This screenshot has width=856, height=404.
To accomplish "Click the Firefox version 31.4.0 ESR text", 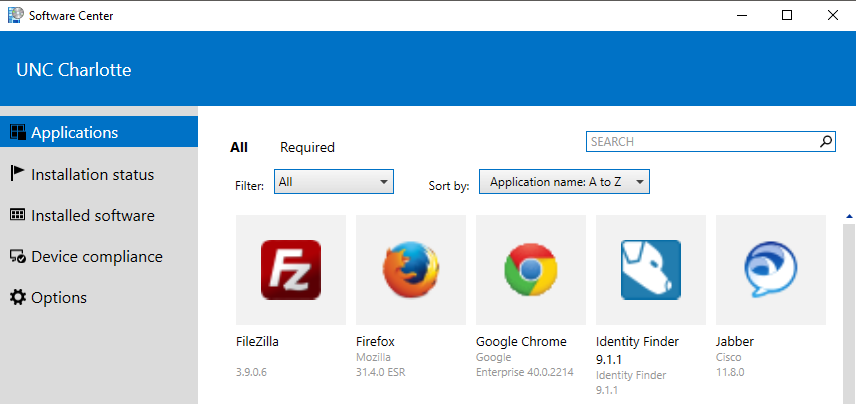I will (381, 373).
